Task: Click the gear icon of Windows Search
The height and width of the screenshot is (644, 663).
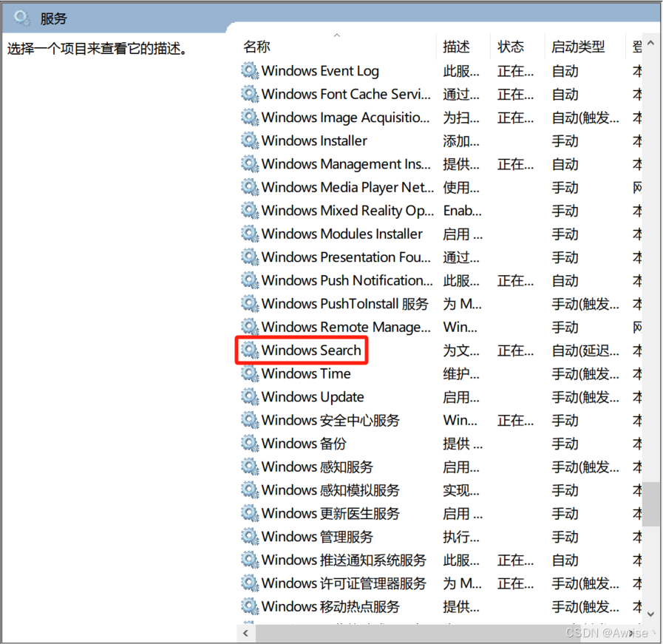Action: coord(250,350)
